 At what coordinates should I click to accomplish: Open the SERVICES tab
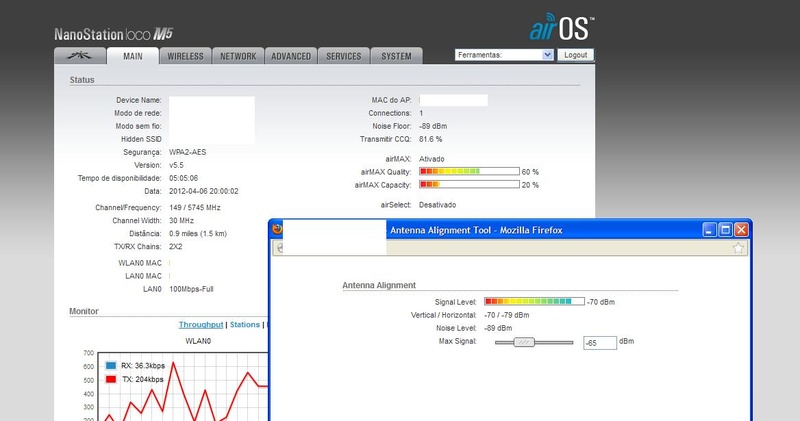(343, 56)
